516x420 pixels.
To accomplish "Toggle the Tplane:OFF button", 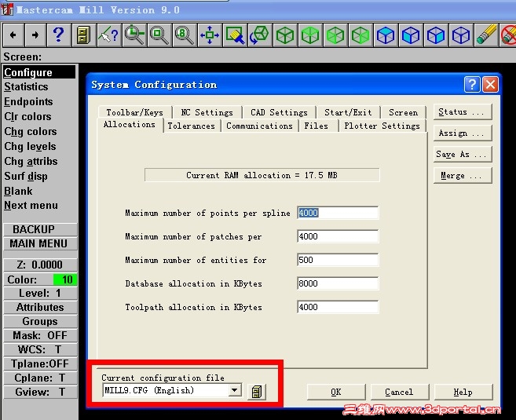I will pyautogui.click(x=40, y=363).
